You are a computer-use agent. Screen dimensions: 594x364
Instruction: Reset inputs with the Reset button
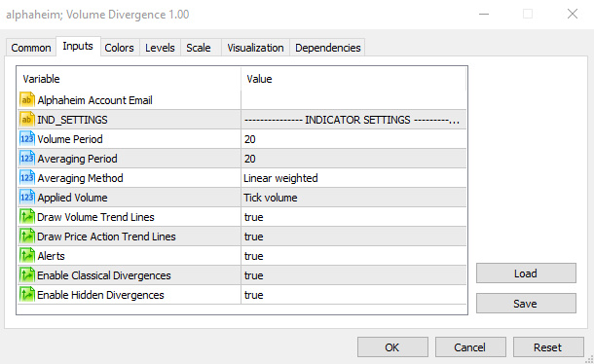point(548,347)
